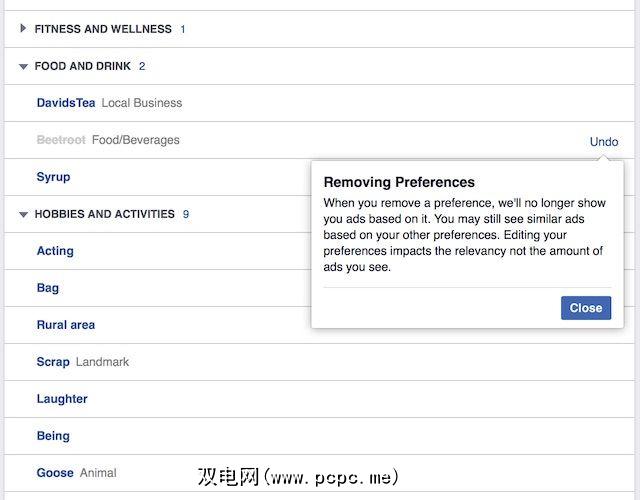Screen dimensions: 640x500
Task: Click the Food and Drink count number
Action: click(142, 66)
